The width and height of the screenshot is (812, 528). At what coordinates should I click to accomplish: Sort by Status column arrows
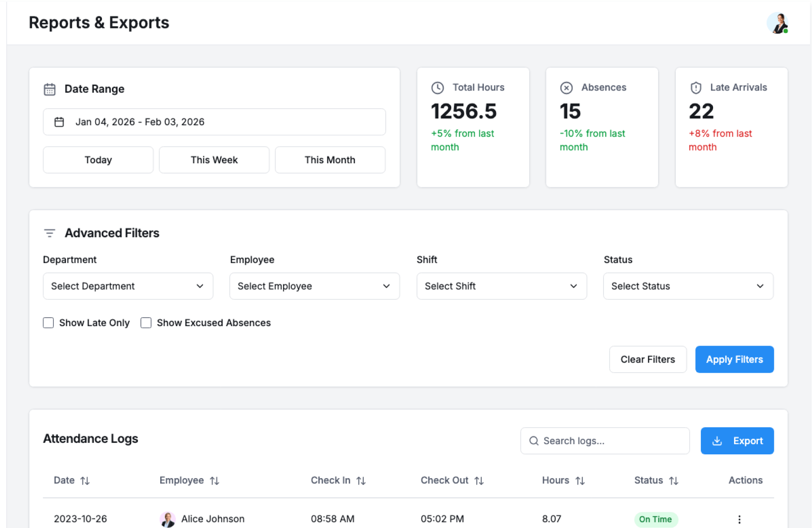tap(674, 481)
